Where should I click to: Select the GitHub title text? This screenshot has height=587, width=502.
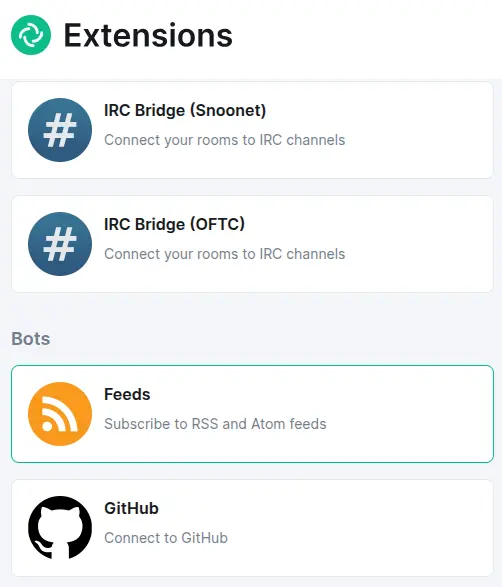[x=131, y=508]
